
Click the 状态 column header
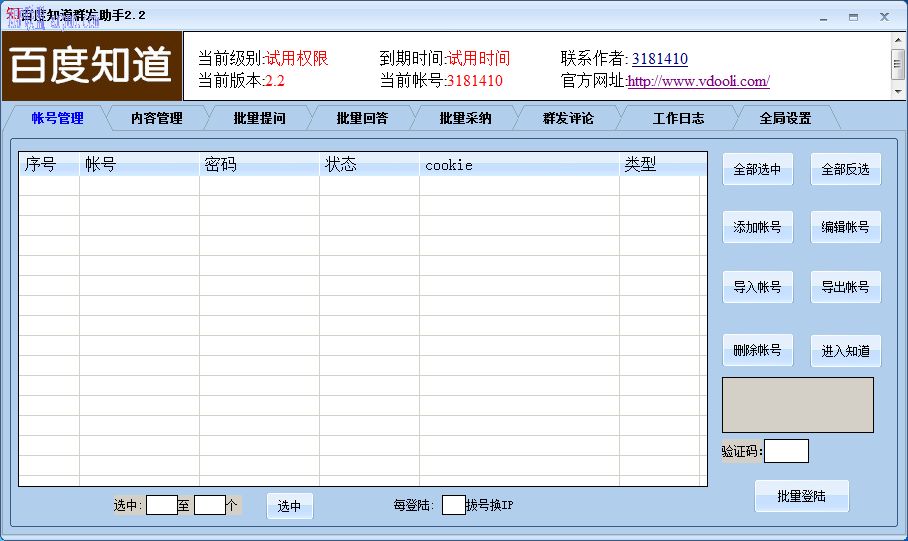tap(369, 165)
